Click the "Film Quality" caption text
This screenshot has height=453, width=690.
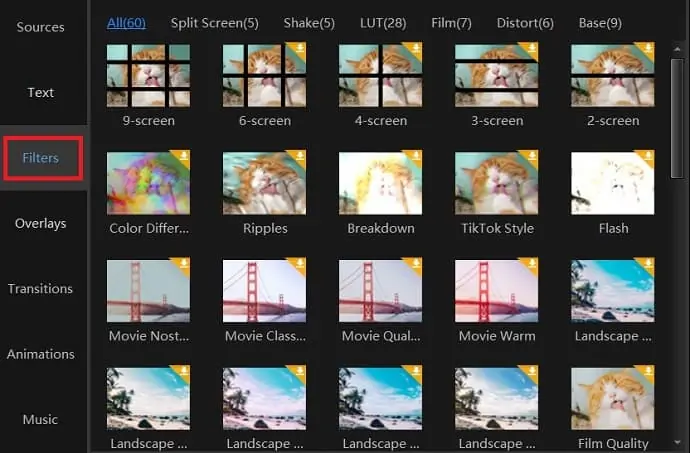(x=613, y=443)
